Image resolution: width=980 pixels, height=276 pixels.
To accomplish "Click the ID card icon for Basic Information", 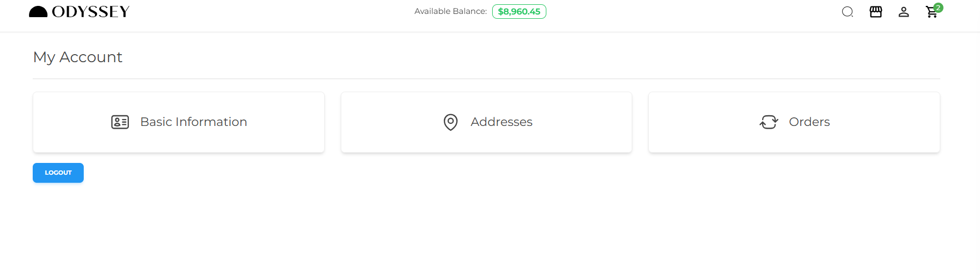I will pyautogui.click(x=120, y=122).
